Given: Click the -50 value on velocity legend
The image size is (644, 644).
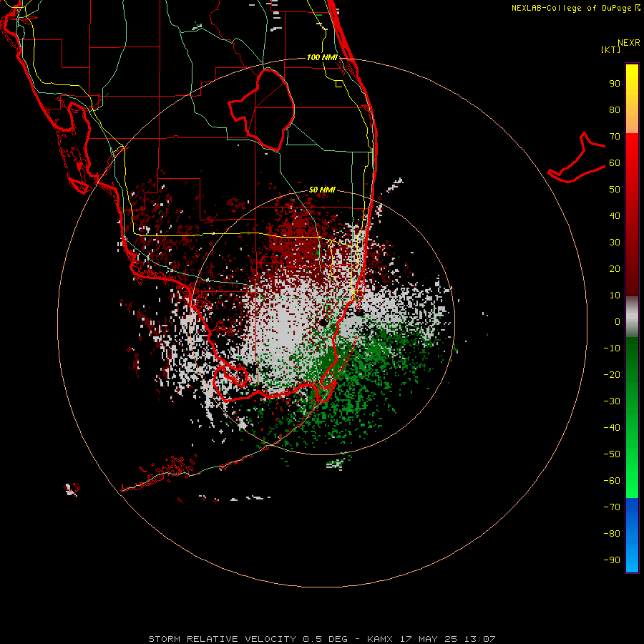Looking at the screenshot, I should 612,454.
